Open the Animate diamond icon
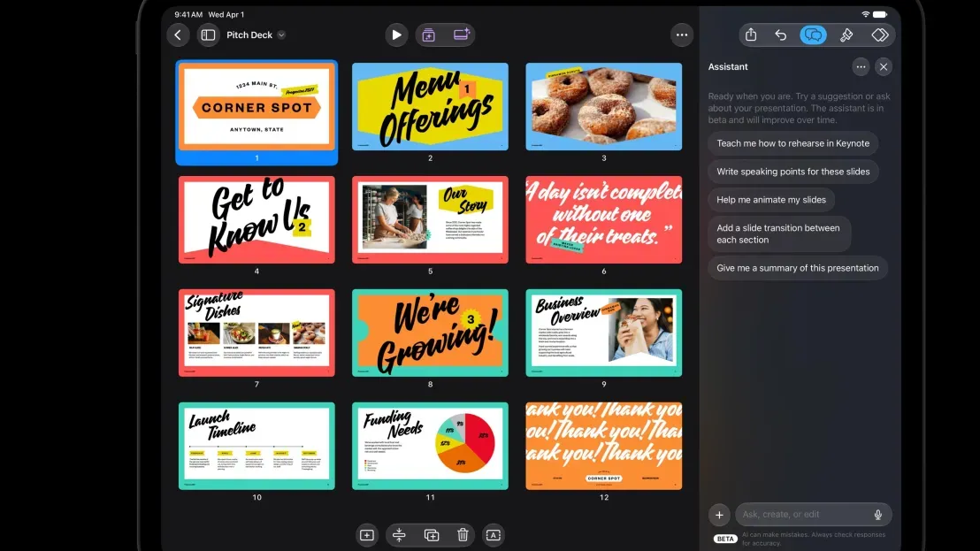The height and width of the screenshot is (551, 980). (880, 35)
